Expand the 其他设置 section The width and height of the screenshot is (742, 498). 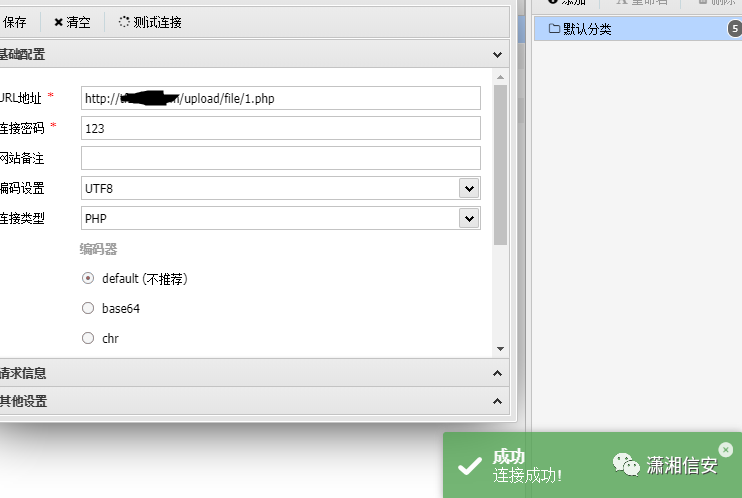[497, 401]
